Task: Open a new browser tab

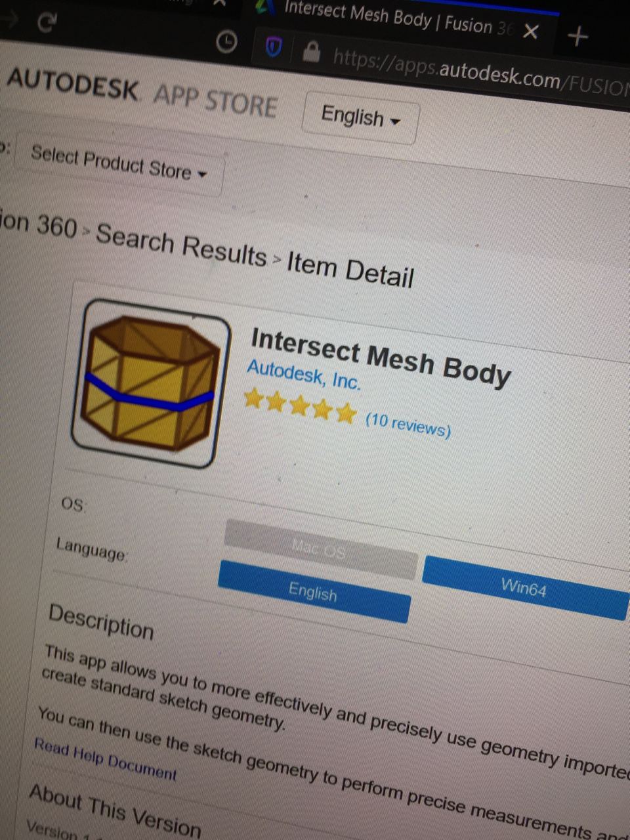Action: (x=577, y=37)
